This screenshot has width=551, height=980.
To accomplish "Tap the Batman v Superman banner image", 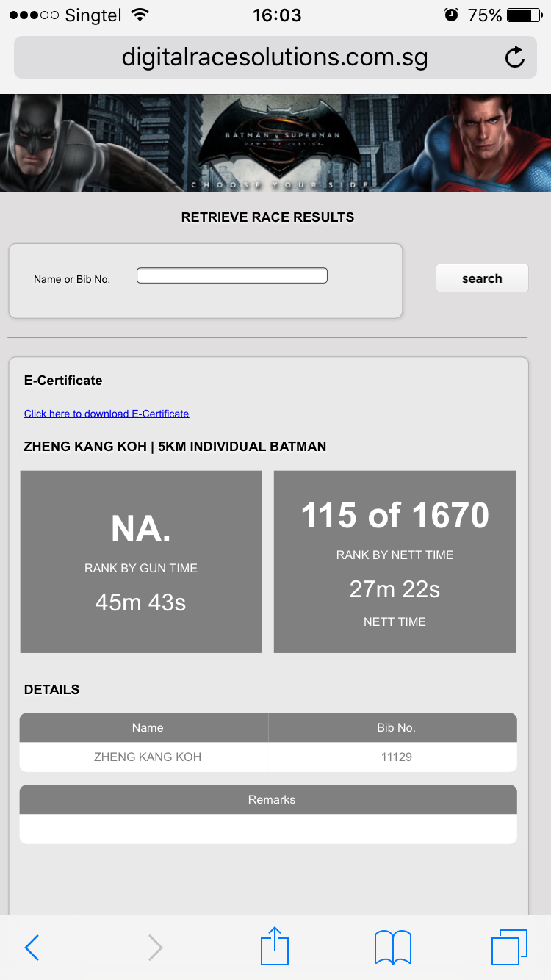I will tap(275, 143).
